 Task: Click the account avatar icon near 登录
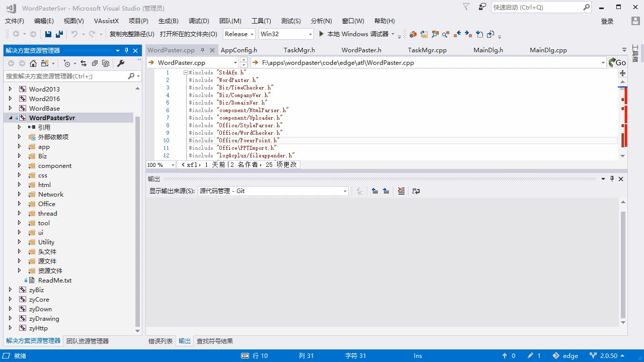point(636,21)
